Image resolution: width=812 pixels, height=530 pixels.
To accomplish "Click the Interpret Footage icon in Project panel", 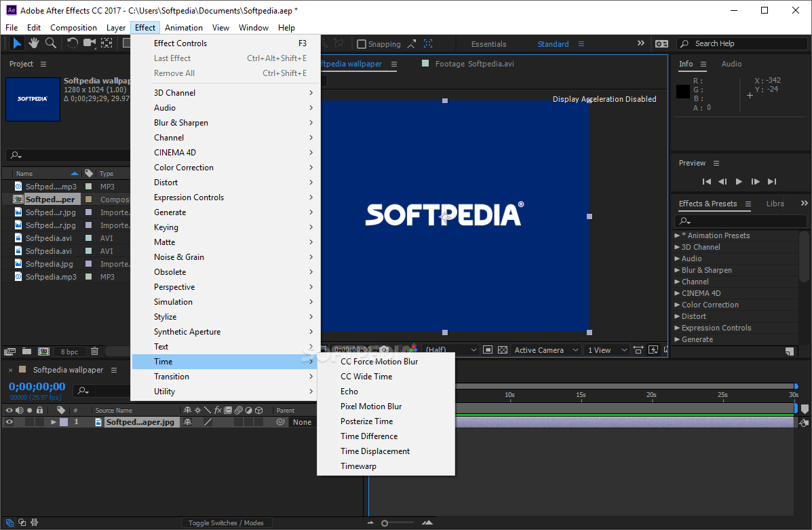I will pyautogui.click(x=9, y=352).
